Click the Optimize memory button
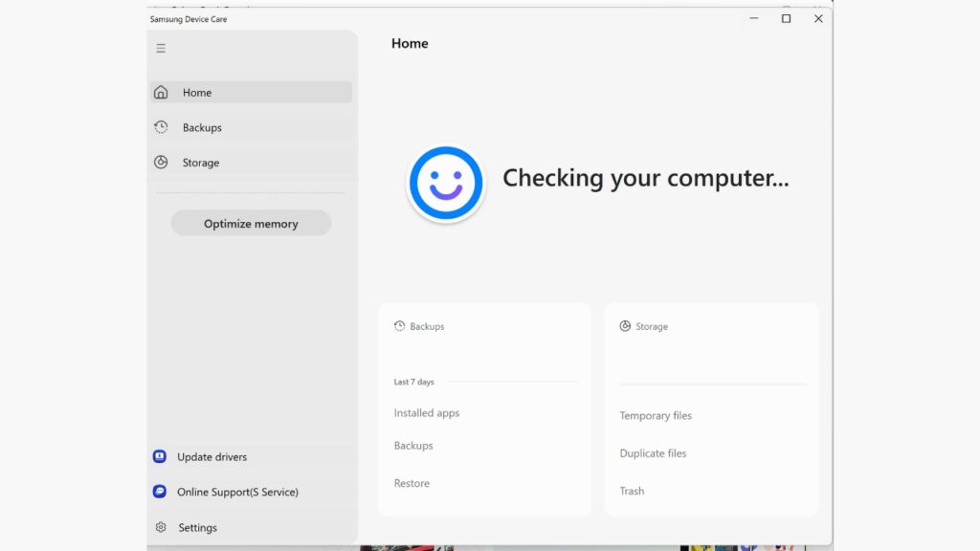 click(x=252, y=223)
